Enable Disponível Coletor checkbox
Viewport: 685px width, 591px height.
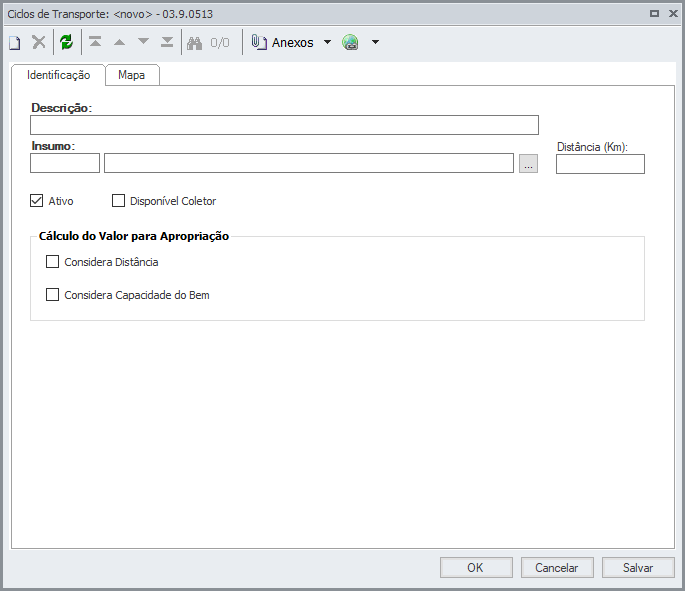coord(118,201)
